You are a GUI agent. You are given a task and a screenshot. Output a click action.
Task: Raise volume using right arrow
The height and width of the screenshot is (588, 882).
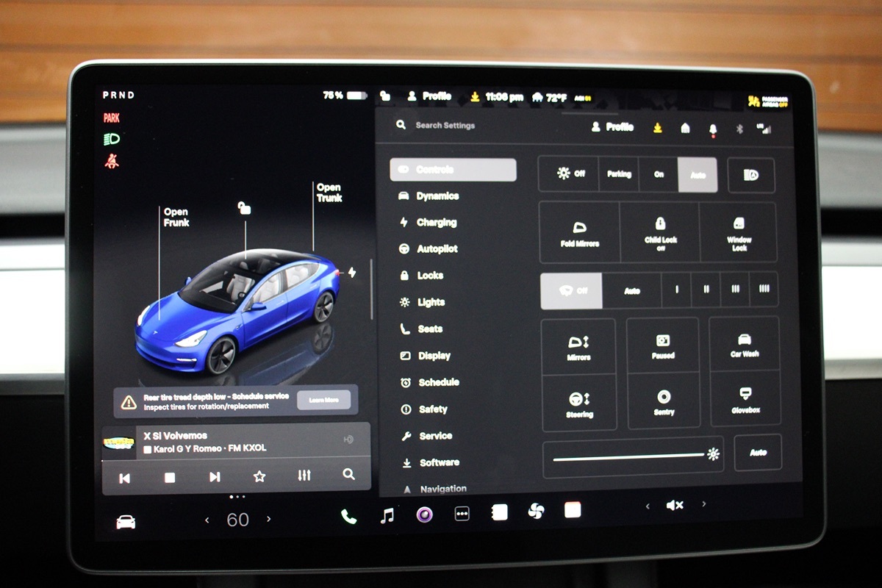(x=704, y=504)
